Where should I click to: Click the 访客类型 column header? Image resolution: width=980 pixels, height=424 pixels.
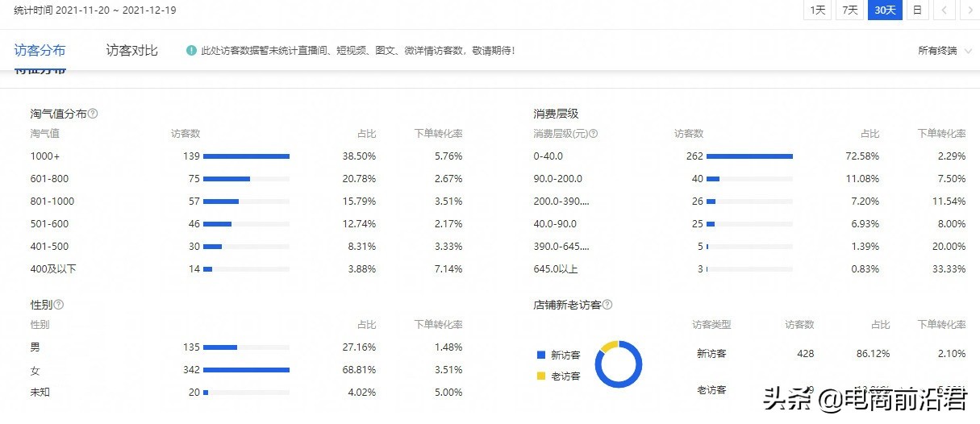tap(711, 325)
